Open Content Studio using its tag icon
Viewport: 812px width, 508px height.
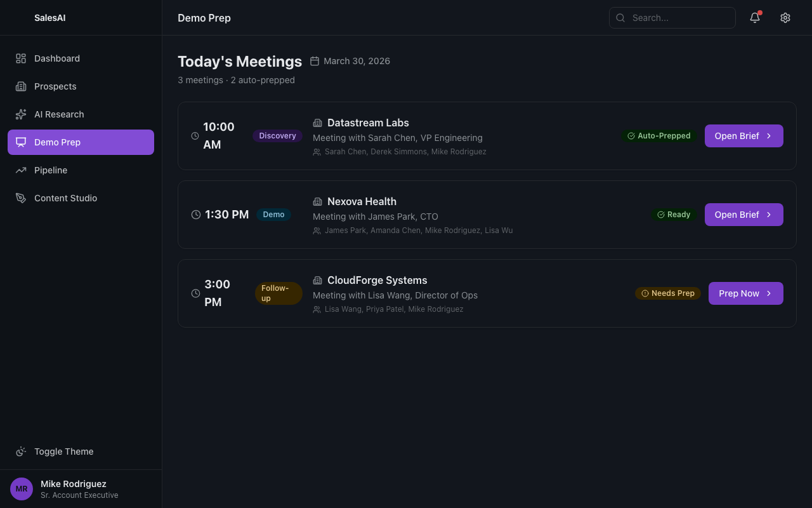(x=21, y=198)
